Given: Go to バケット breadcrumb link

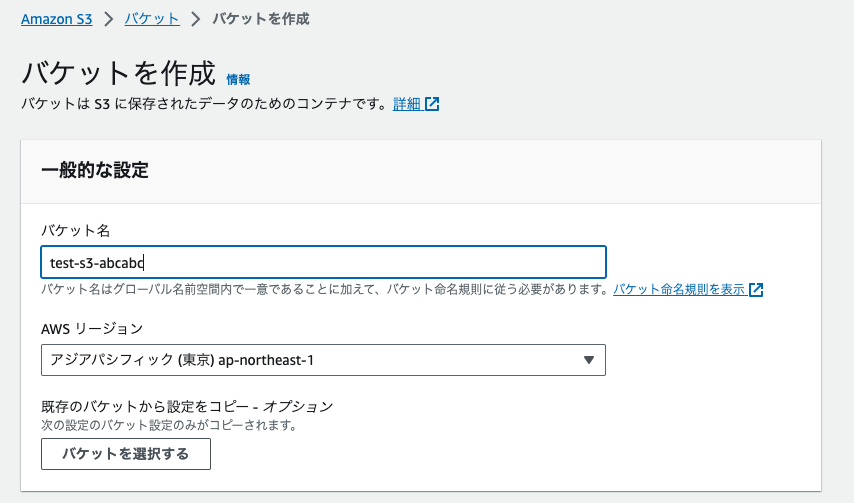Looking at the screenshot, I should (x=152, y=19).
